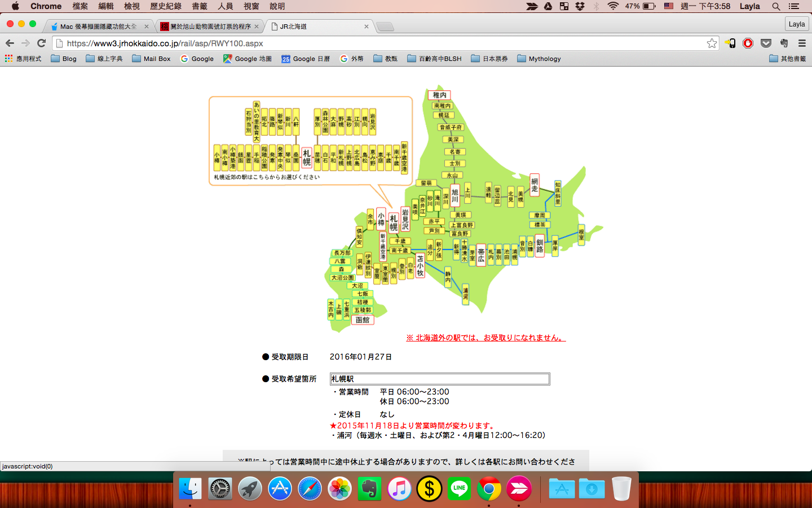
Task: Bookmark this page with the star icon
Action: [712, 43]
